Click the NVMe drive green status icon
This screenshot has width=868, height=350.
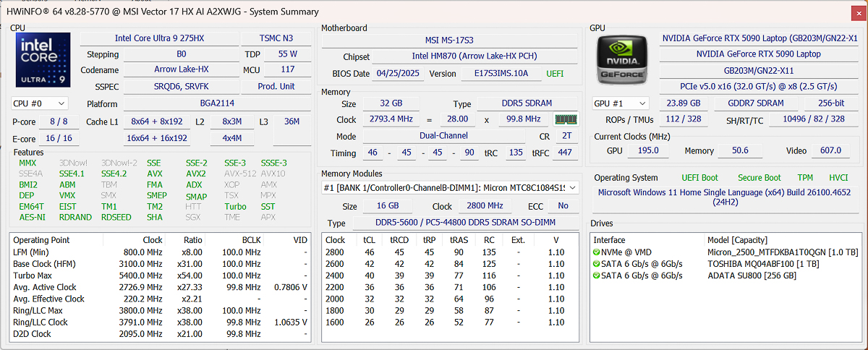tap(596, 252)
